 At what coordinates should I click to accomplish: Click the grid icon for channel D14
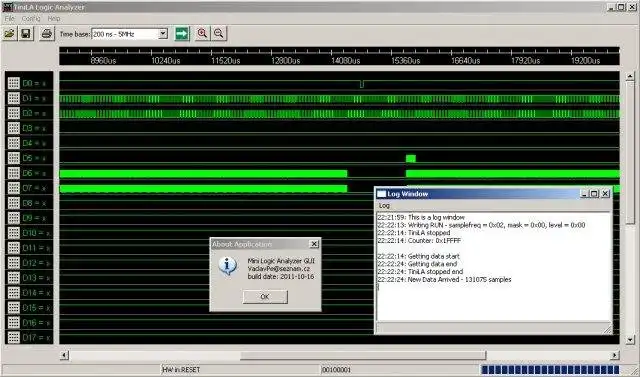coord(13,293)
